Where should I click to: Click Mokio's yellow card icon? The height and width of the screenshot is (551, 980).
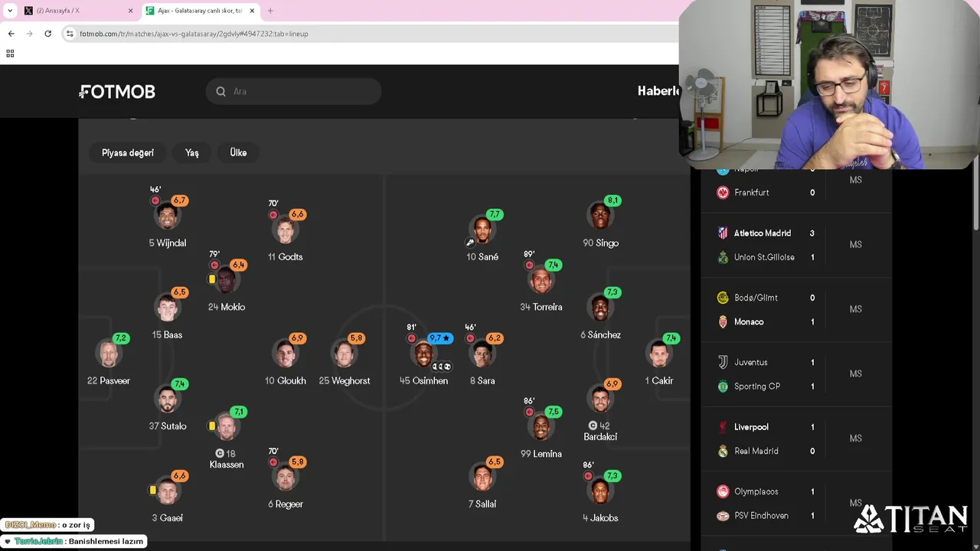[212, 279]
